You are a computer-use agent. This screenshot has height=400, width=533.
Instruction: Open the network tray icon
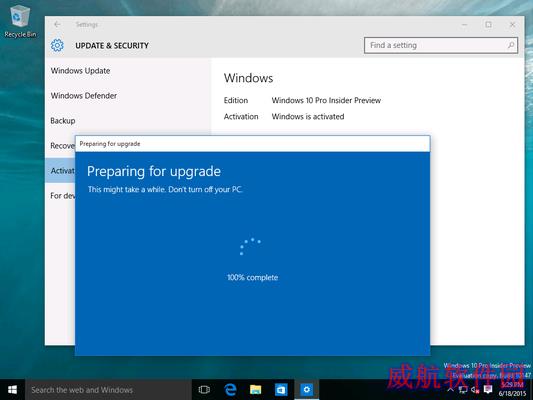(x=463, y=390)
